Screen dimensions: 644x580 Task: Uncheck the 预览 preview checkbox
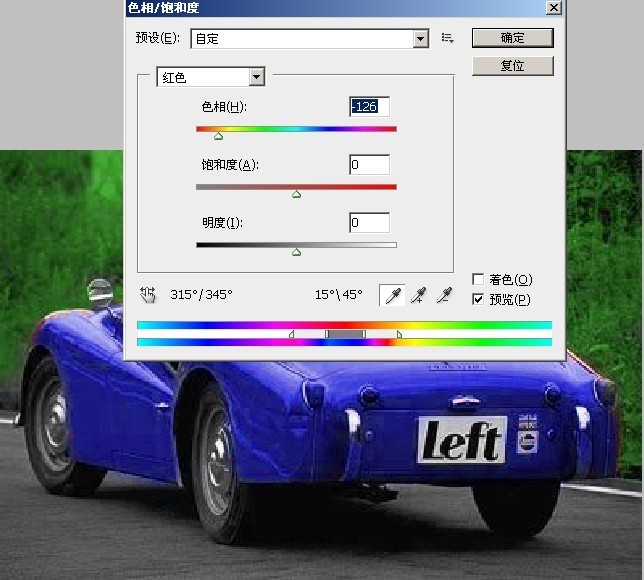tap(478, 299)
